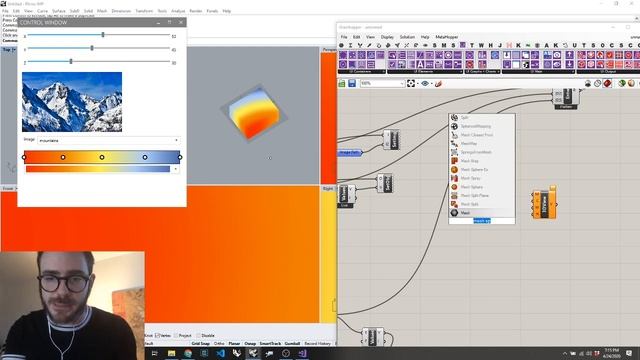Open the Grasshopper file icon in canvas toolbar
640x360 pixels.
(342, 83)
